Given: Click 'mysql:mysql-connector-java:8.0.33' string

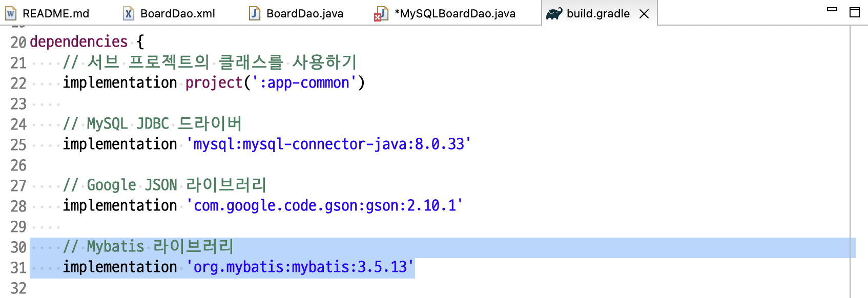Looking at the screenshot, I should click(328, 144).
